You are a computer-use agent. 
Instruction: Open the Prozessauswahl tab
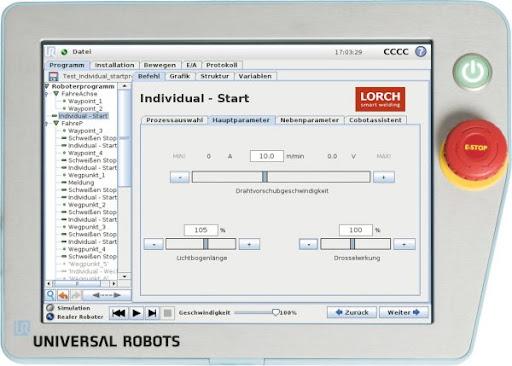[175, 120]
